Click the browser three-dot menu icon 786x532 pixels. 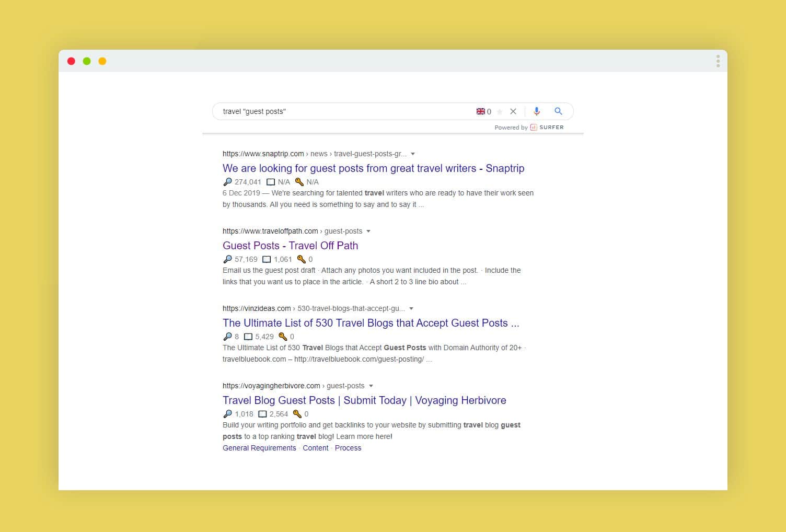(718, 61)
